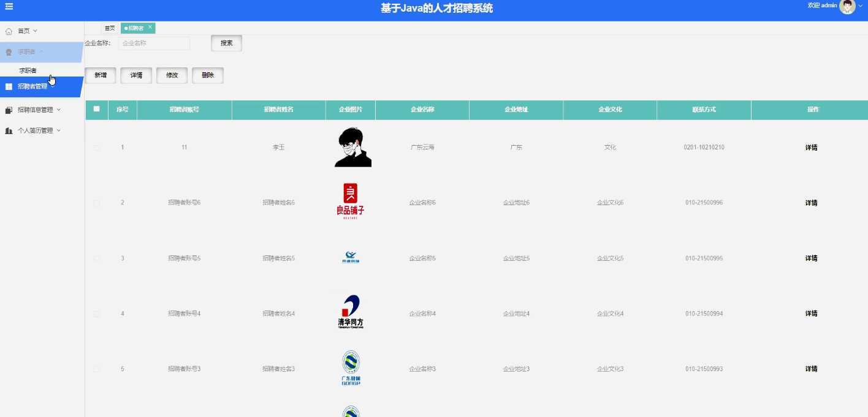Collapse the 求职者 sidebar group

pyautogui.click(x=42, y=52)
